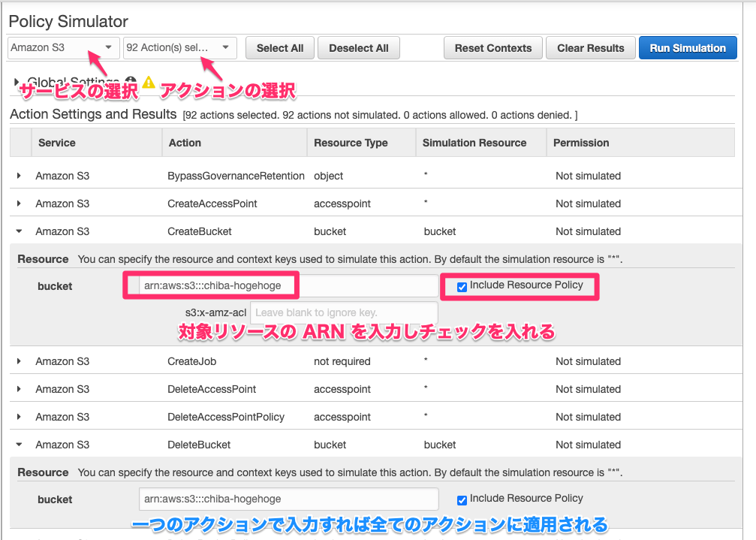Expand the DeleteAccessPointPolicy action row
The width and height of the screenshot is (756, 540).
(19, 416)
